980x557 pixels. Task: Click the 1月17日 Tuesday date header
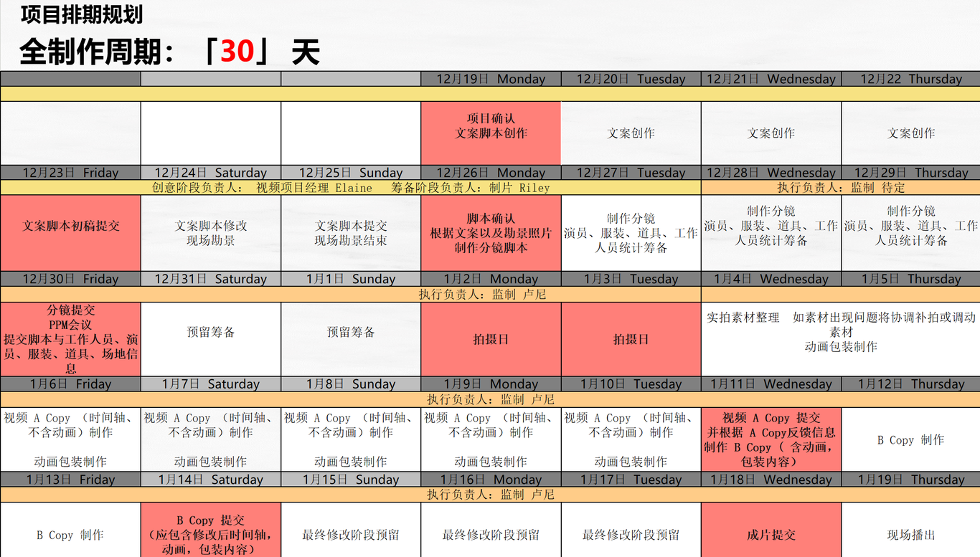tap(631, 480)
